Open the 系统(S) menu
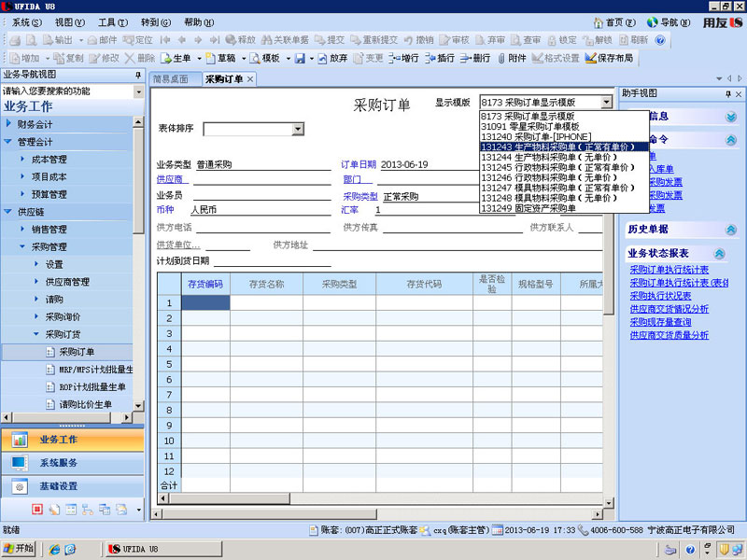This screenshot has width=747, height=560. point(27,22)
